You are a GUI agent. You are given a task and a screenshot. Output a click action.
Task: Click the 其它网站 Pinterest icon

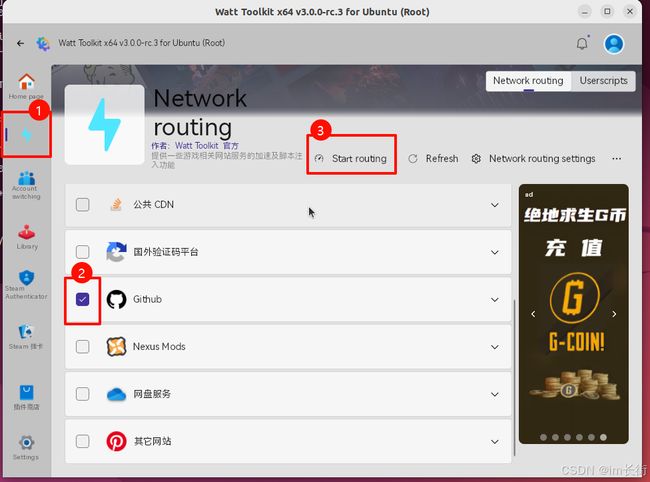[x=116, y=441]
